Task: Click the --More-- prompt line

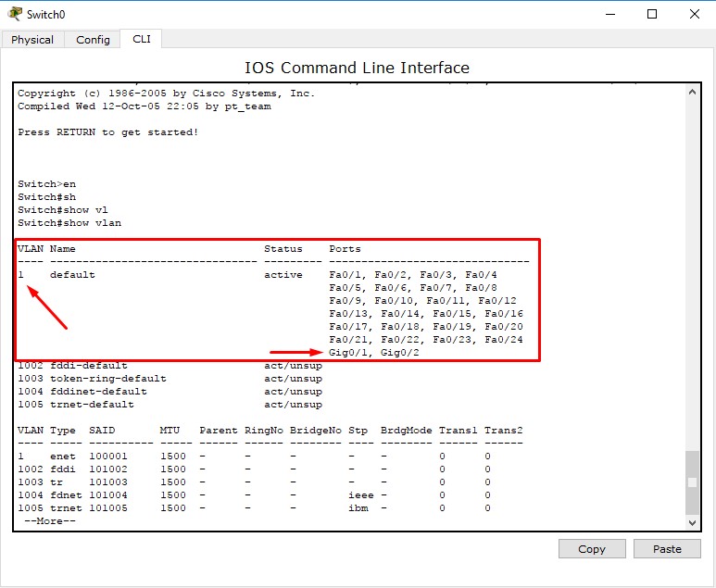Action: (x=50, y=521)
